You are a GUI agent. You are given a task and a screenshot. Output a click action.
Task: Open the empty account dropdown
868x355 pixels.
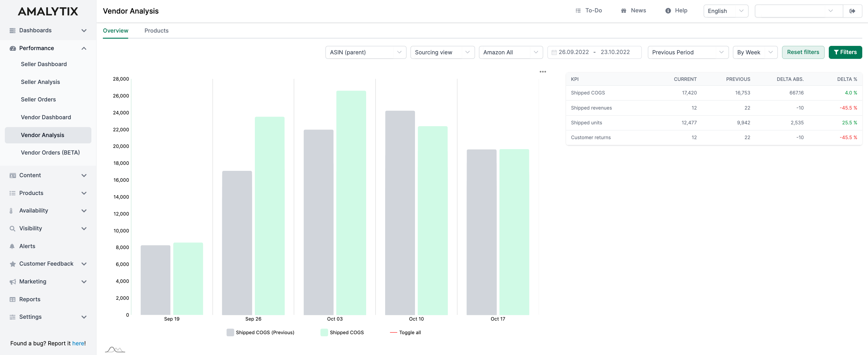798,11
